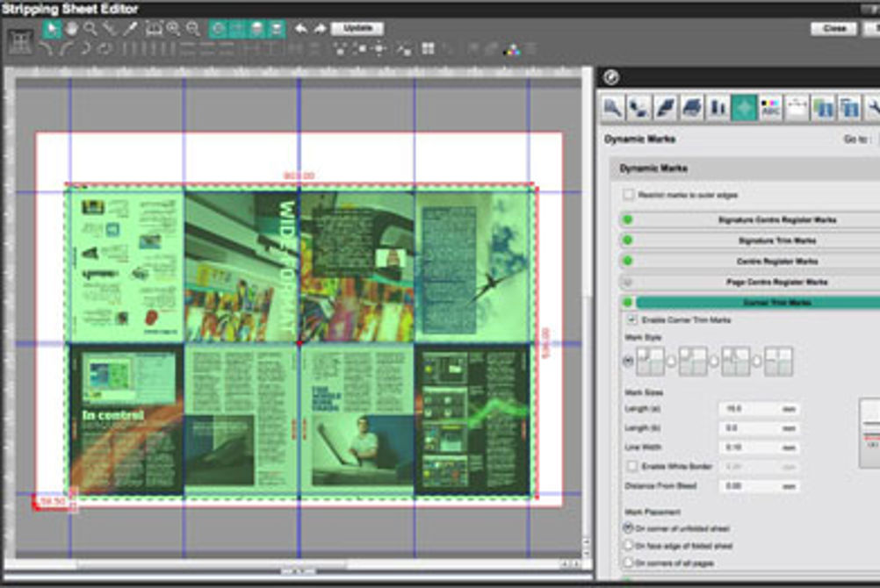The height and width of the screenshot is (588, 880).
Task: Select the magnifier zoom tool in top toolbar
Action: pos(90,29)
